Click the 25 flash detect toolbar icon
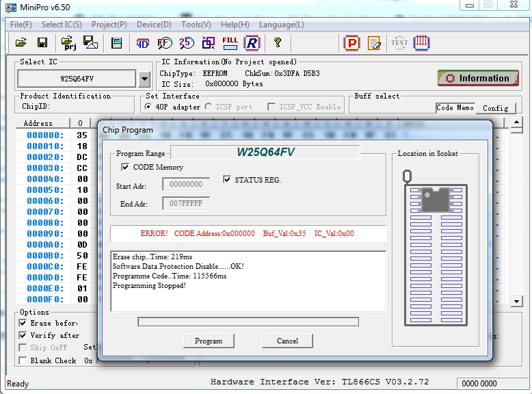 186,43
